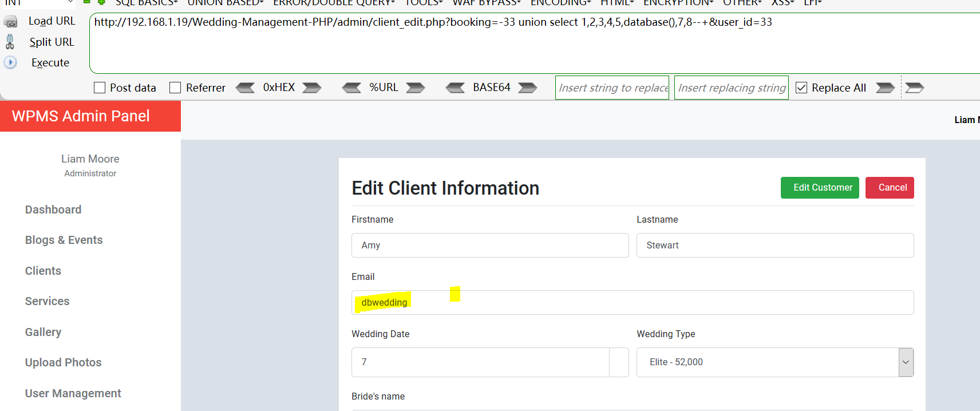Click the Wedding Date field showing 7
The width and height of the screenshot is (980, 411).
coord(480,362)
